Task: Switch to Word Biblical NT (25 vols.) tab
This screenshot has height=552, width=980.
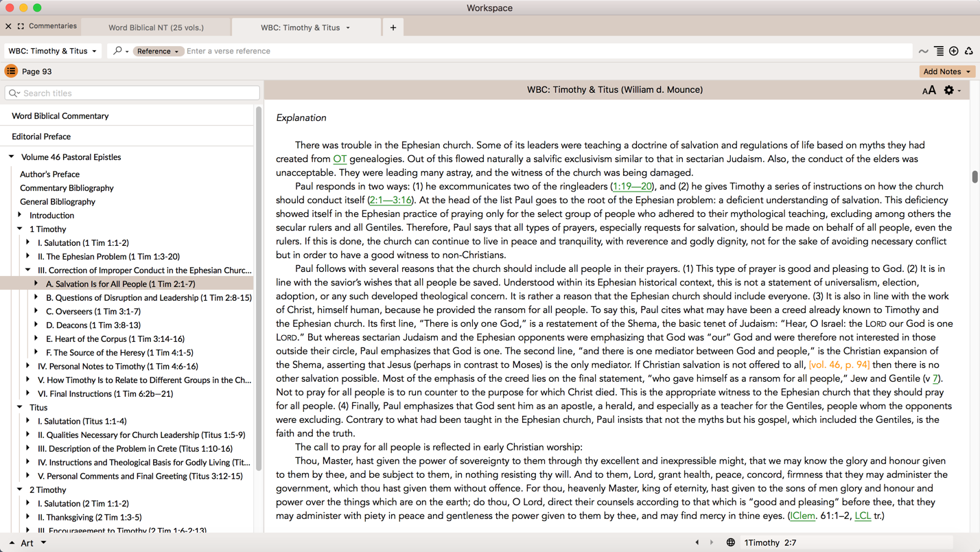Action: (156, 27)
